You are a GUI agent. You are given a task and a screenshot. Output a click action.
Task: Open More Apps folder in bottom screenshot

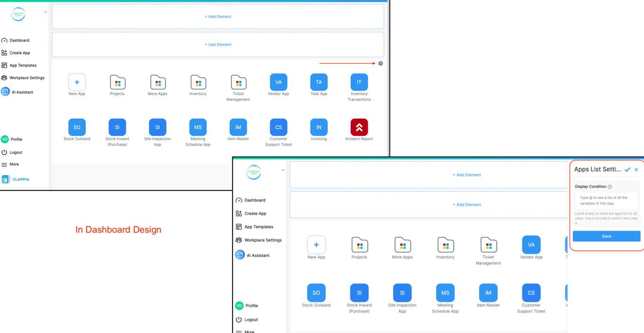tap(402, 245)
